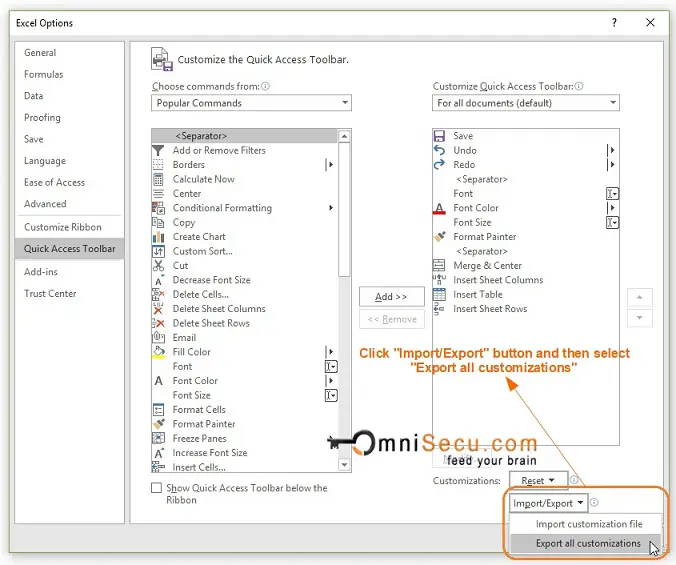Screen dimensions: 676x565
Task: Click the Decrease Font Size icon
Action: point(159,280)
